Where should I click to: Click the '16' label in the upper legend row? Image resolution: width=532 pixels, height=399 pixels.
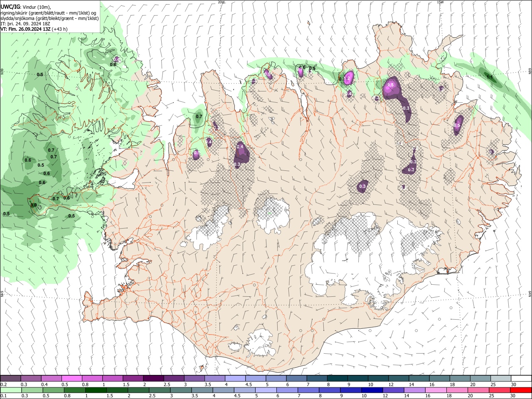(x=432, y=384)
